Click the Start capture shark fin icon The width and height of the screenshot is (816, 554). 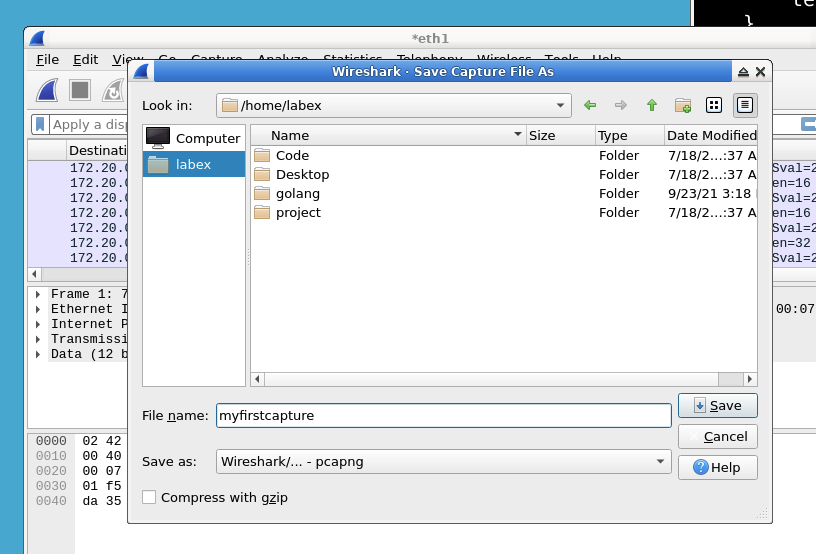click(x=48, y=90)
